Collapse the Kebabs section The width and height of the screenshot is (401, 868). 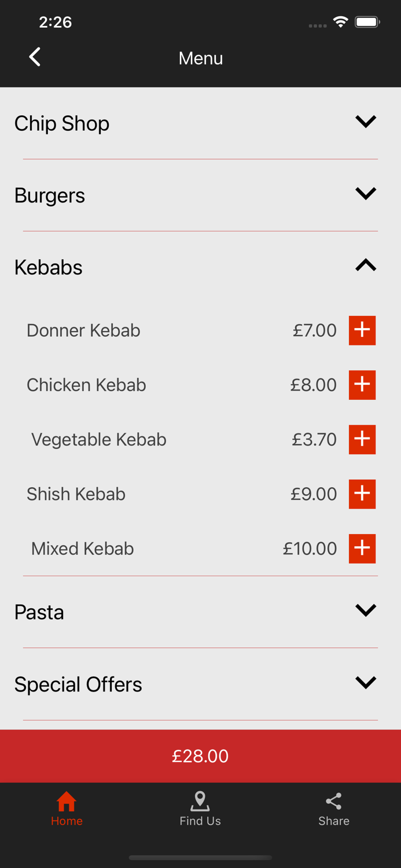point(365,265)
